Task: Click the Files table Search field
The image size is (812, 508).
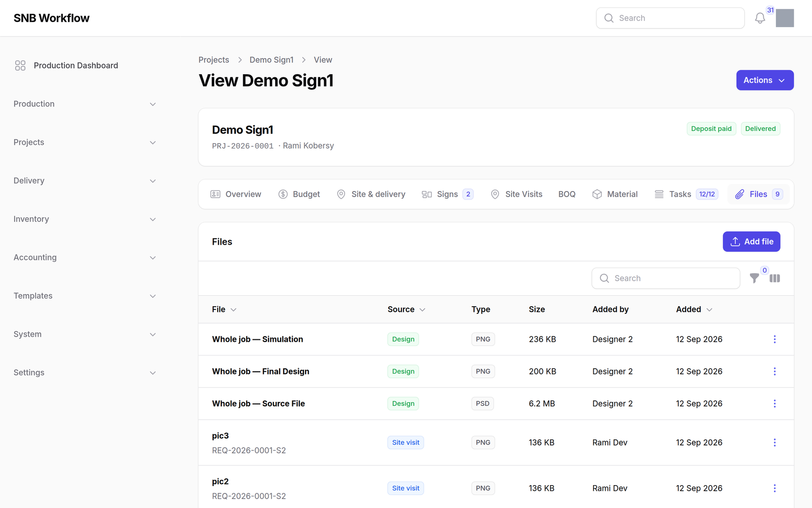Action: coord(665,278)
